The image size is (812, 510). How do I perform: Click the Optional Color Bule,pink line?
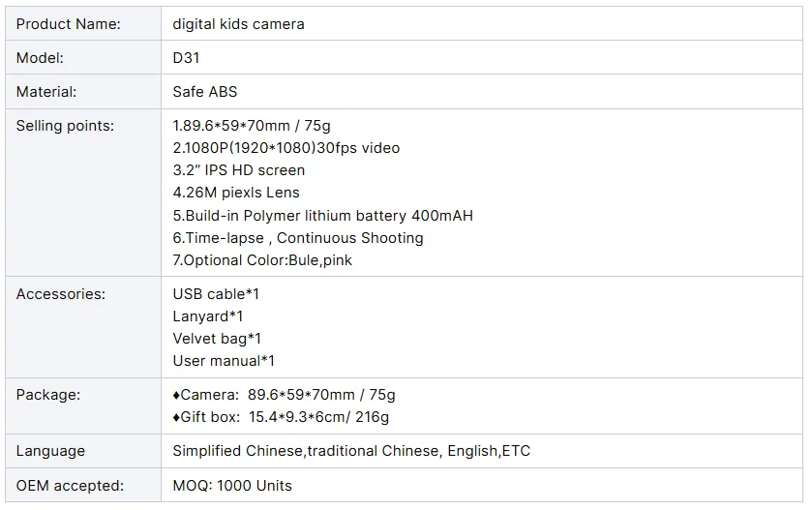pos(262,260)
